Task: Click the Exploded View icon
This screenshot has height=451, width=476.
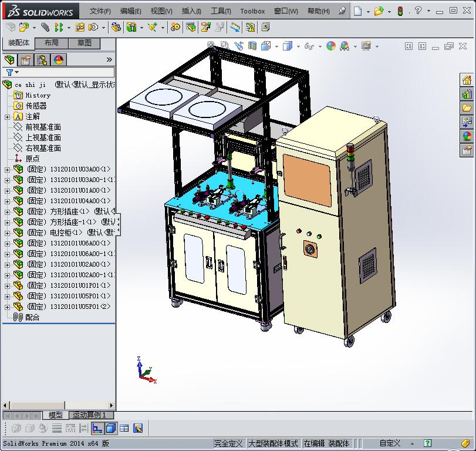Action: 206,28
